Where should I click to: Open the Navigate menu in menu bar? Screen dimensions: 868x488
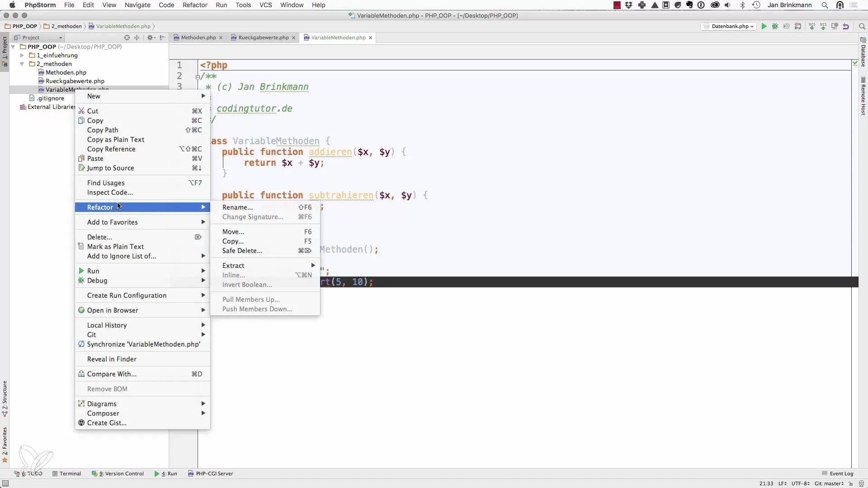pos(137,5)
